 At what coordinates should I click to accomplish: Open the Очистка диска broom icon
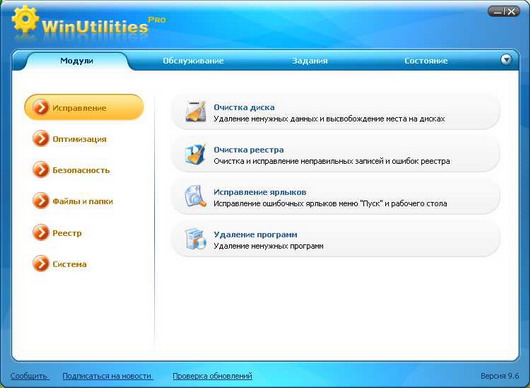[x=195, y=111]
